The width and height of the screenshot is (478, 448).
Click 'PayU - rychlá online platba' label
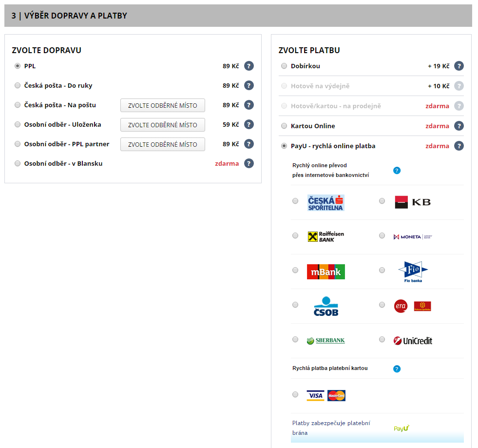333,146
